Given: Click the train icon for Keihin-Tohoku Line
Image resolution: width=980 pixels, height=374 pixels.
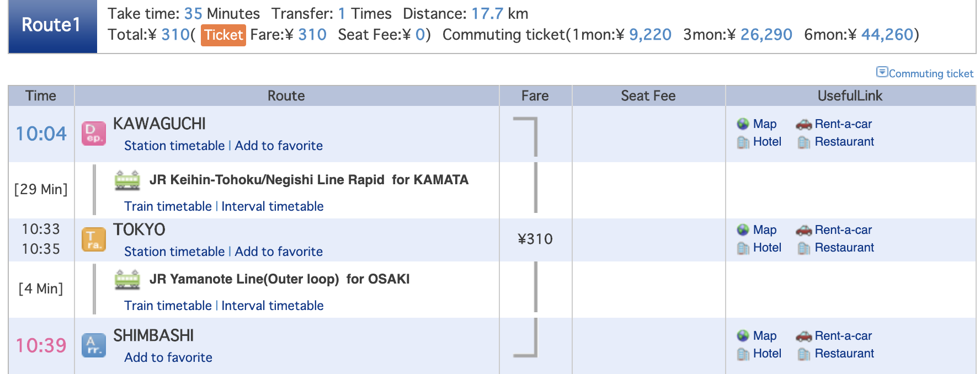Looking at the screenshot, I should [x=127, y=180].
